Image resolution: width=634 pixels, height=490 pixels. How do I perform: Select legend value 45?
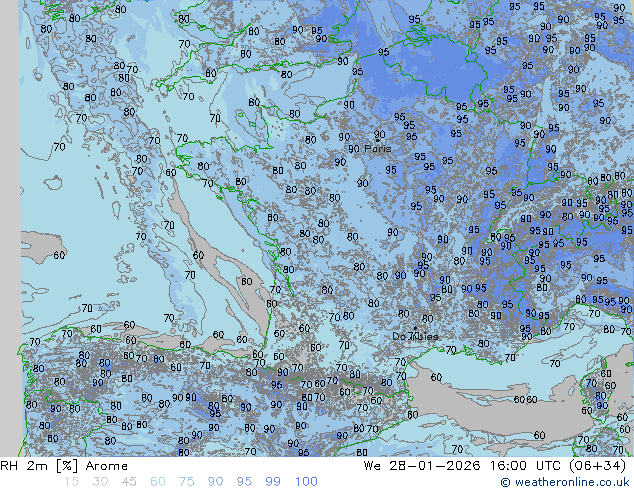(129, 482)
